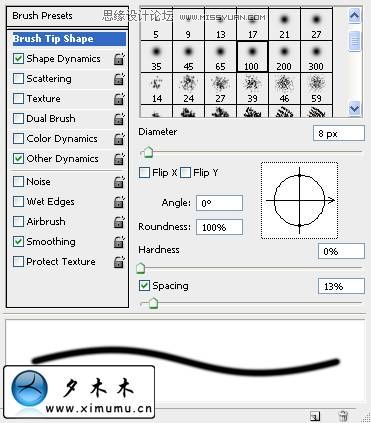Enable the Noise checkbox
This screenshot has width=371, height=423.
tap(18, 182)
